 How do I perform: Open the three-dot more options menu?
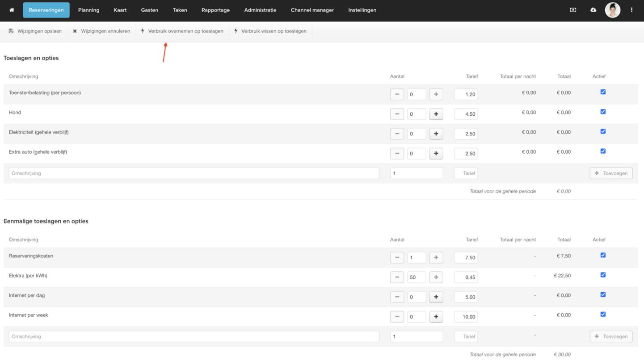[x=631, y=10]
